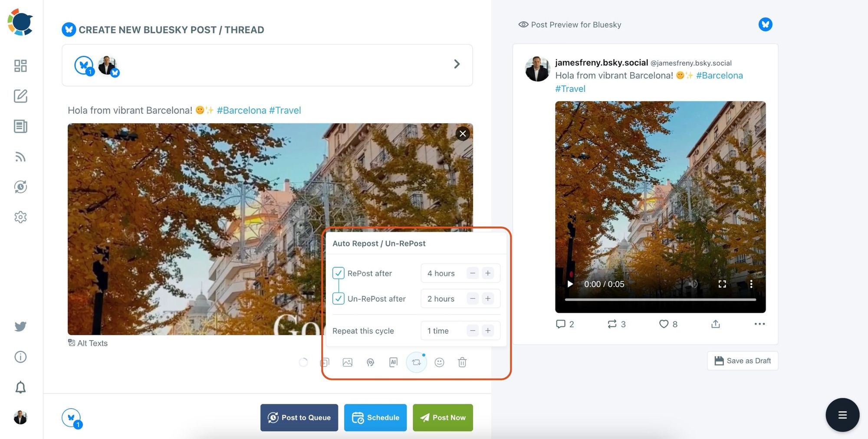
Task: Uncheck the RePost after checkbox
Action: (x=339, y=273)
